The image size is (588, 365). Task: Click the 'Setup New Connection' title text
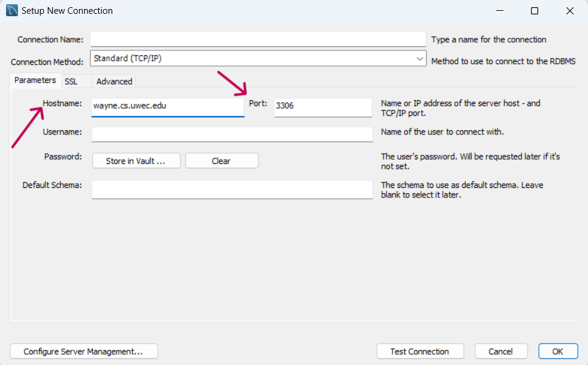pyautogui.click(x=67, y=11)
